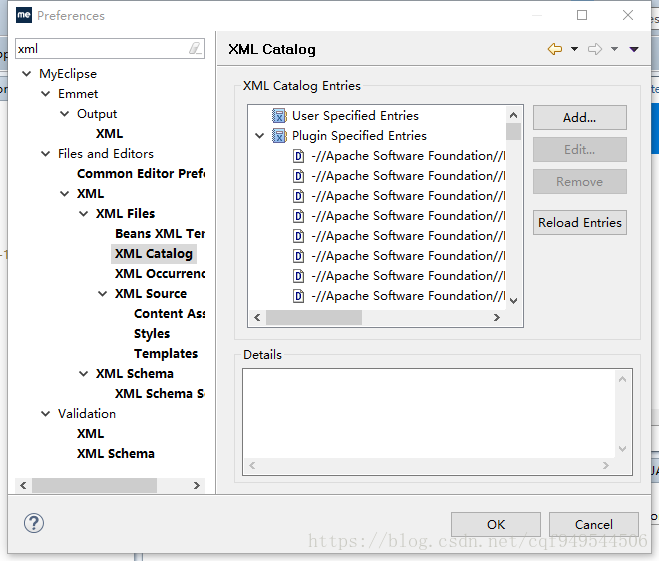This screenshot has height=561, width=659.
Task: Click the help question mark icon
Action: 34,523
